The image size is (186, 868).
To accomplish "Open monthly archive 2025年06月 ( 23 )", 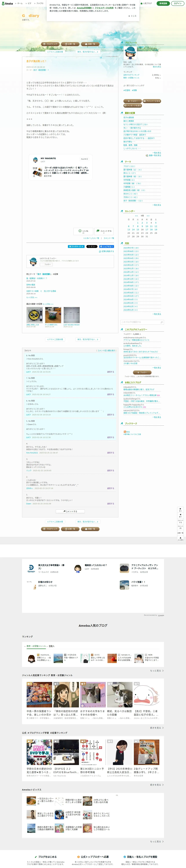I will click(x=131, y=251).
